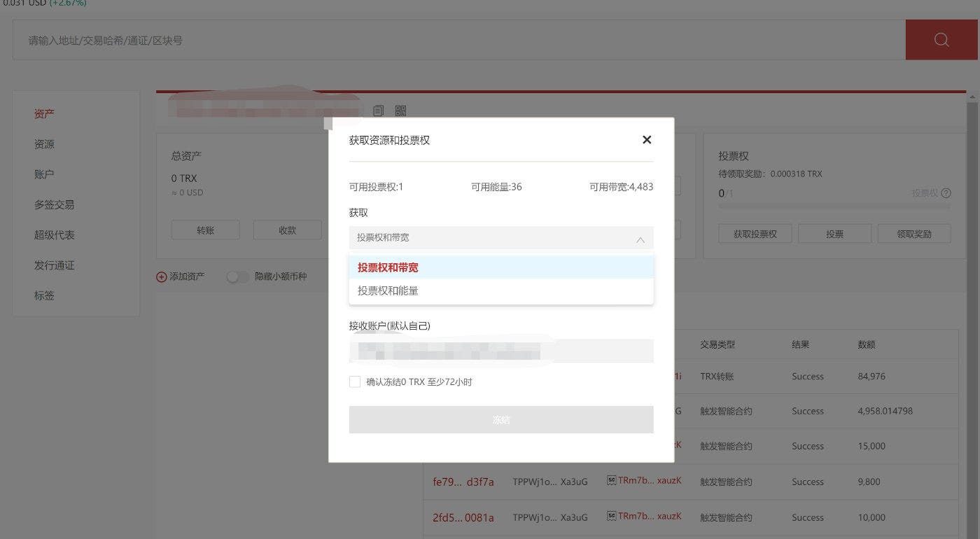Viewport: 980px width, 539px height.
Task: Click the 投票 button
Action: pyautogui.click(x=835, y=234)
